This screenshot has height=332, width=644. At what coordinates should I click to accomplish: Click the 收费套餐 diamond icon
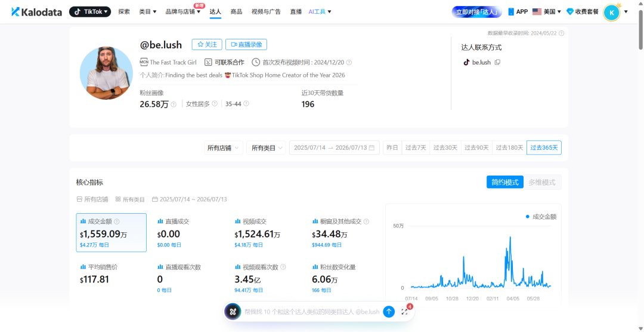click(569, 12)
